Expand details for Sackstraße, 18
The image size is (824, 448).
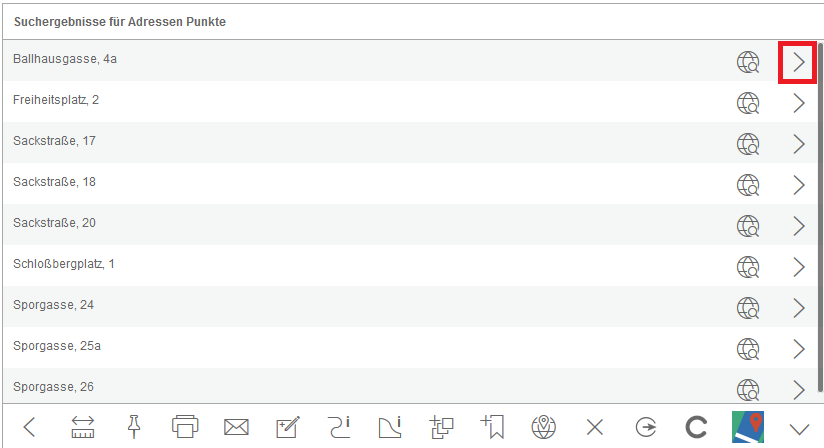click(x=798, y=185)
